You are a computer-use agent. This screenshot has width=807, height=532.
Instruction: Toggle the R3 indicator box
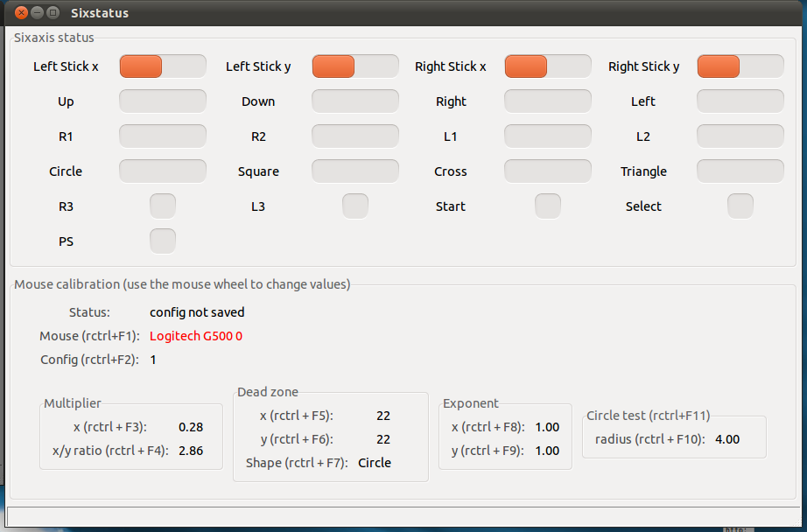[163, 206]
